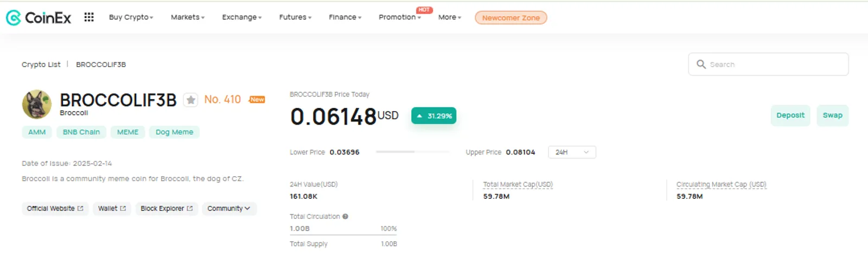Select the BNB Chain tag
Image resolution: width=868 pixels, height=265 pixels.
click(81, 132)
